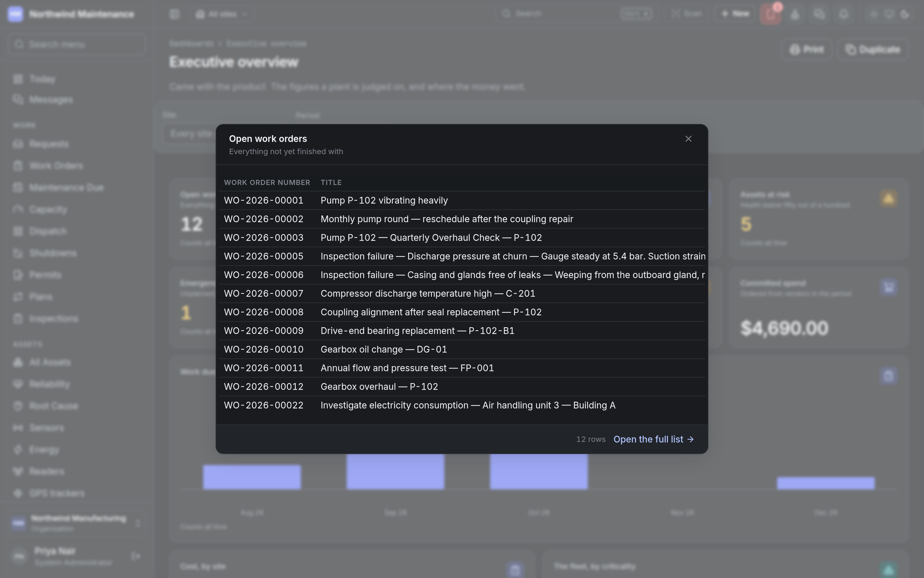Select work order WO-2026-00011
This screenshot has height=578, width=924.
(x=263, y=368)
